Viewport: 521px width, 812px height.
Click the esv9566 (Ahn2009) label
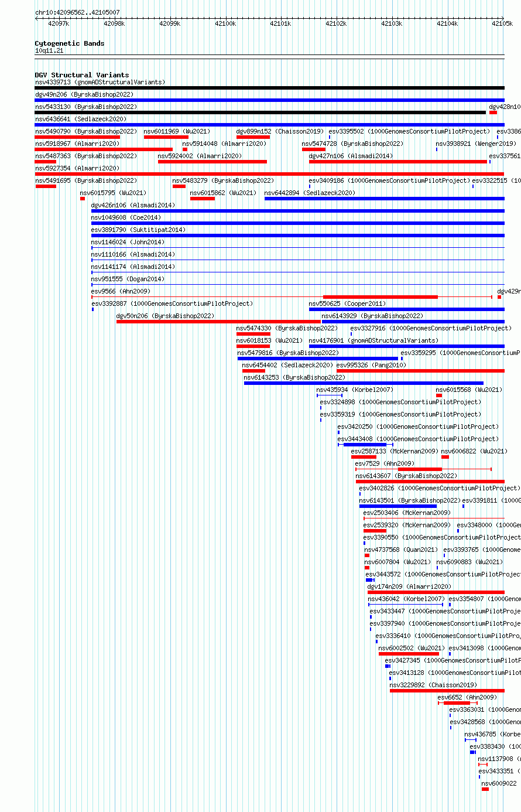click(x=121, y=291)
